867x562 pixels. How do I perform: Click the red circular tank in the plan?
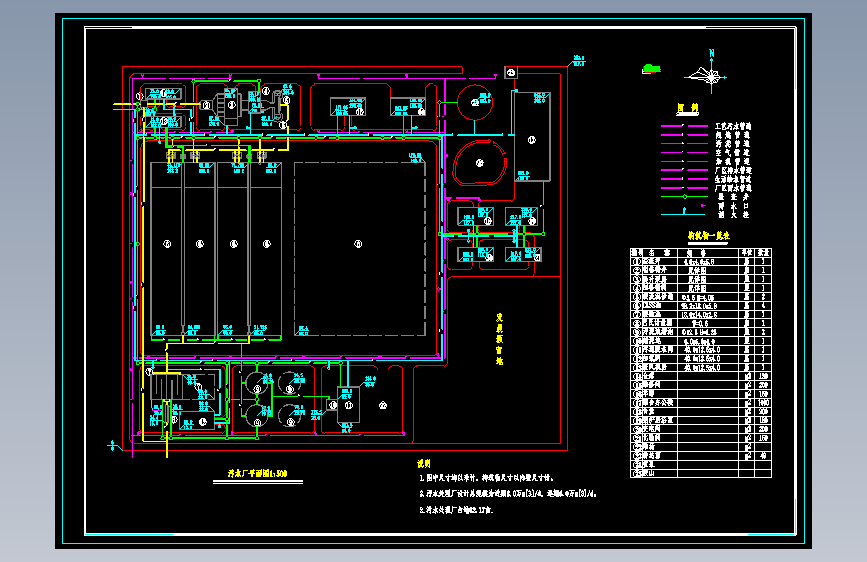click(475, 102)
